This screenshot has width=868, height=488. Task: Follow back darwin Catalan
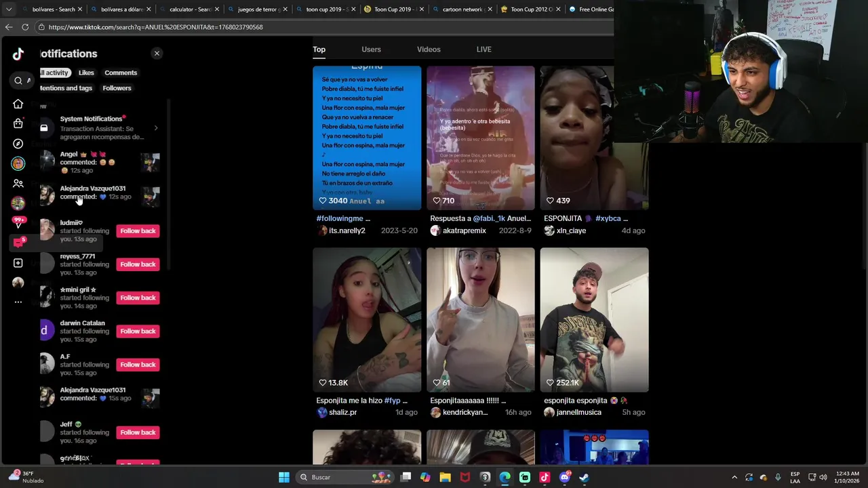[x=138, y=331]
